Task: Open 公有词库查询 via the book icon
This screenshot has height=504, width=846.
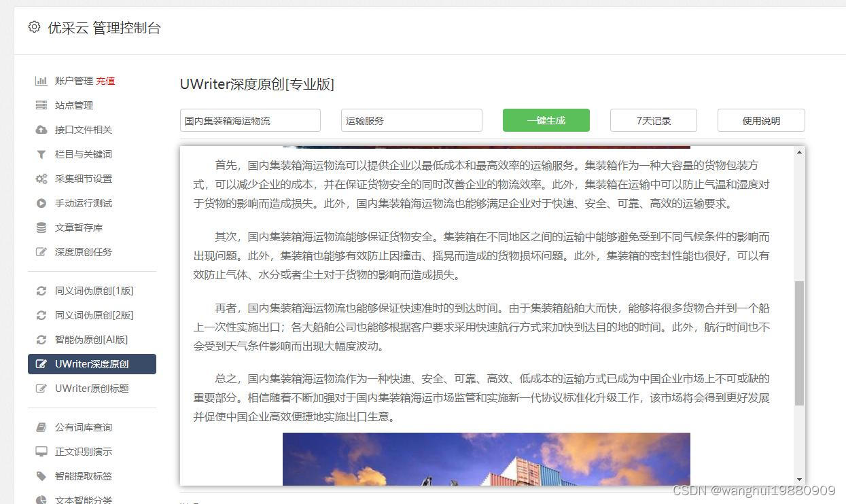Action: tap(42, 427)
